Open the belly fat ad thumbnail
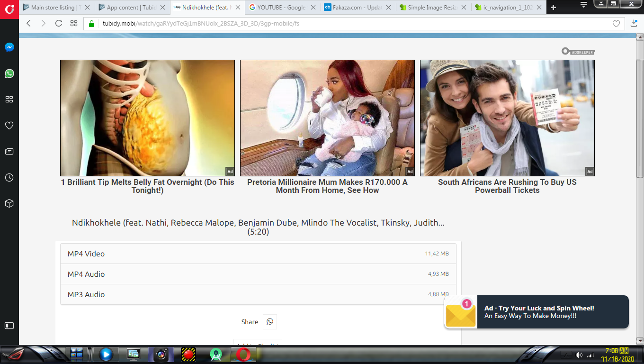The height and width of the screenshot is (364, 644). 147,118
